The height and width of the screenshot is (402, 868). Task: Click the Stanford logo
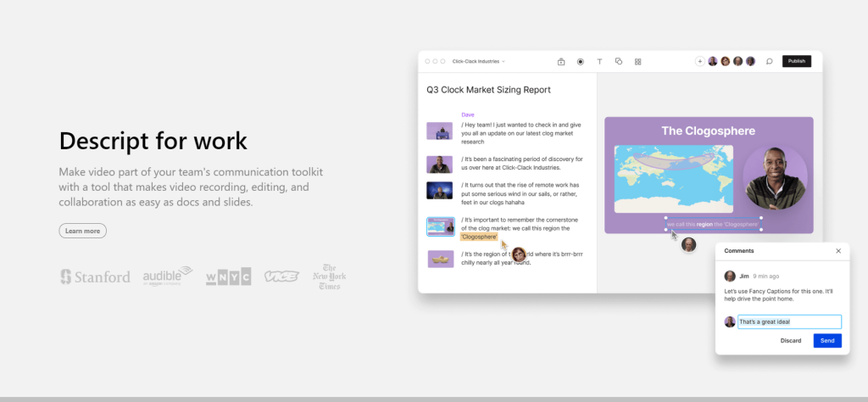(x=95, y=276)
